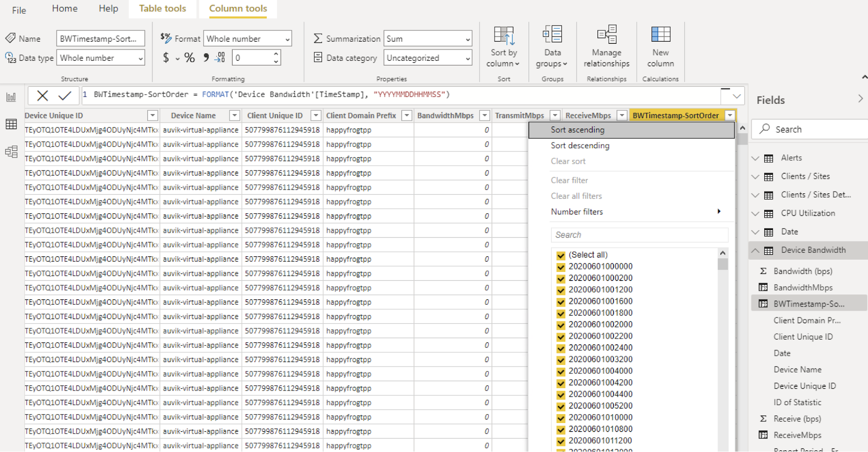Image resolution: width=868 pixels, height=452 pixels.
Task: Click ReceiveMbps calculated column icon
Action: point(763,435)
